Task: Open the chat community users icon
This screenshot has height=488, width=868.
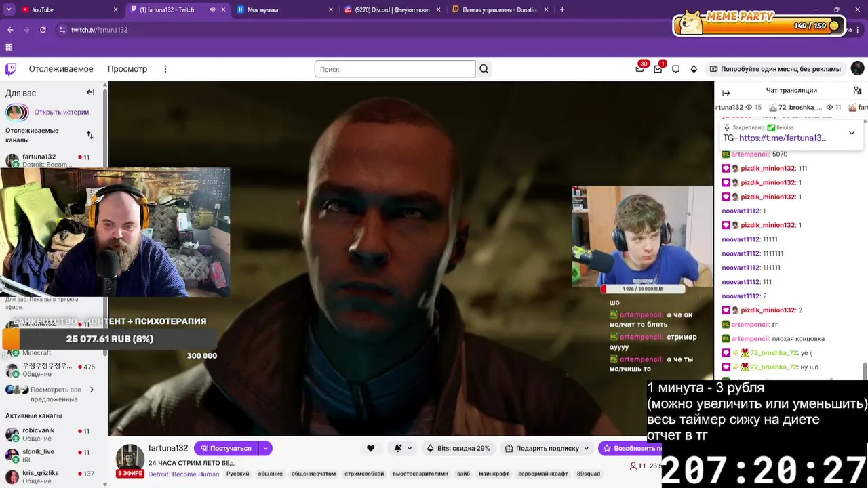Action: click(858, 90)
